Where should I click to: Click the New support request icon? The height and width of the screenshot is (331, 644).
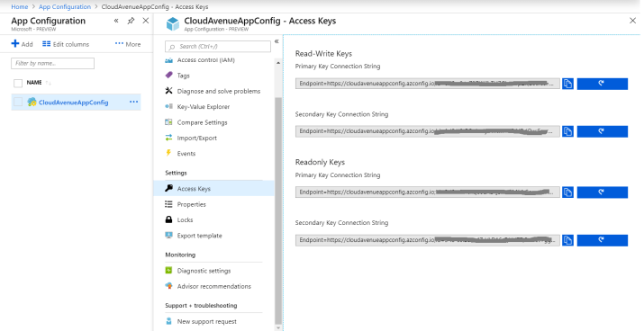pyautogui.click(x=168, y=321)
